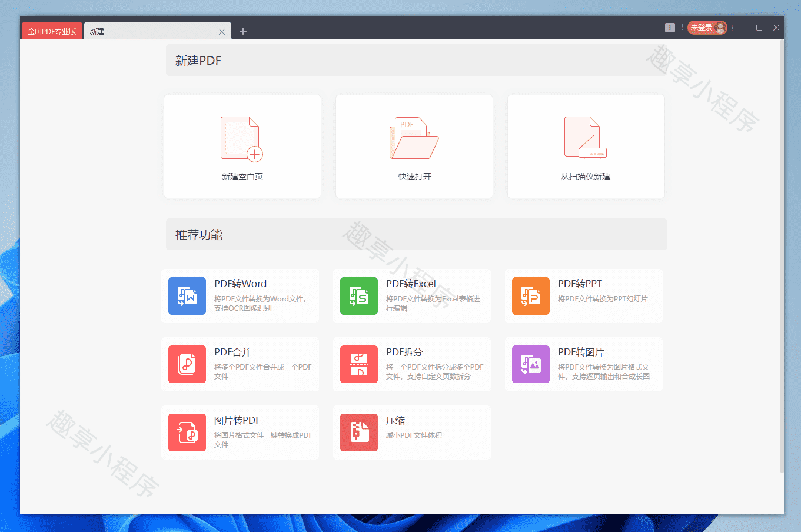Open the 压缩 zip file icon
This screenshot has width=801, height=532.
[359, 433]
